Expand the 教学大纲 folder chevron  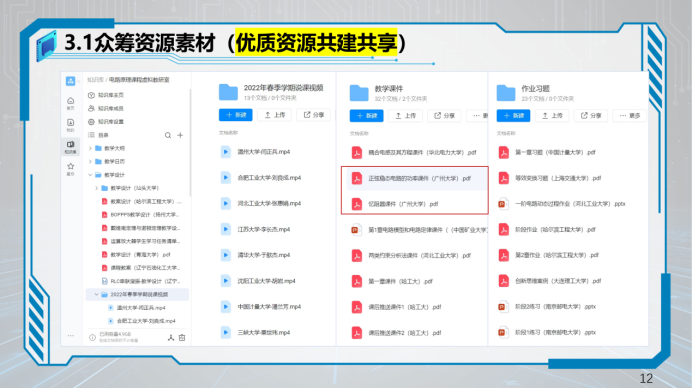coord(91,148)
